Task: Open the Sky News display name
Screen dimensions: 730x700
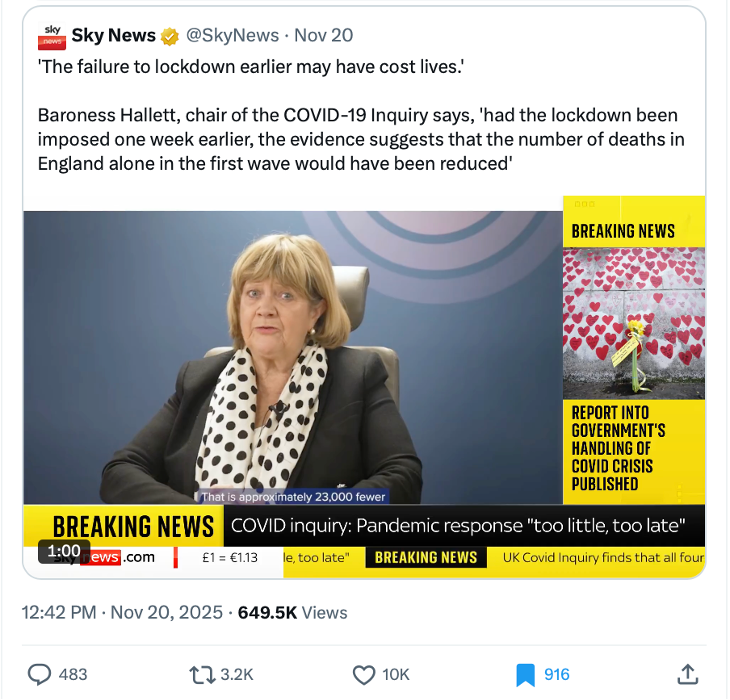Action: coord(114,35)
